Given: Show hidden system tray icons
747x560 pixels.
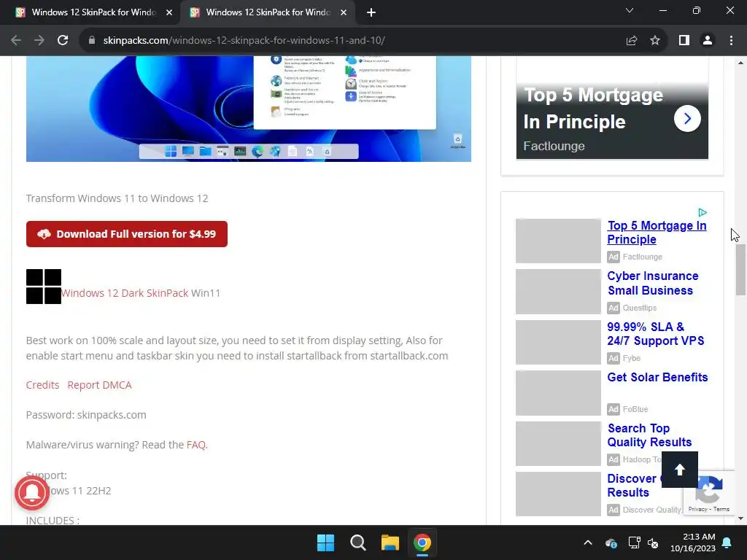Looking at the screenshot, I should point(588,542).
